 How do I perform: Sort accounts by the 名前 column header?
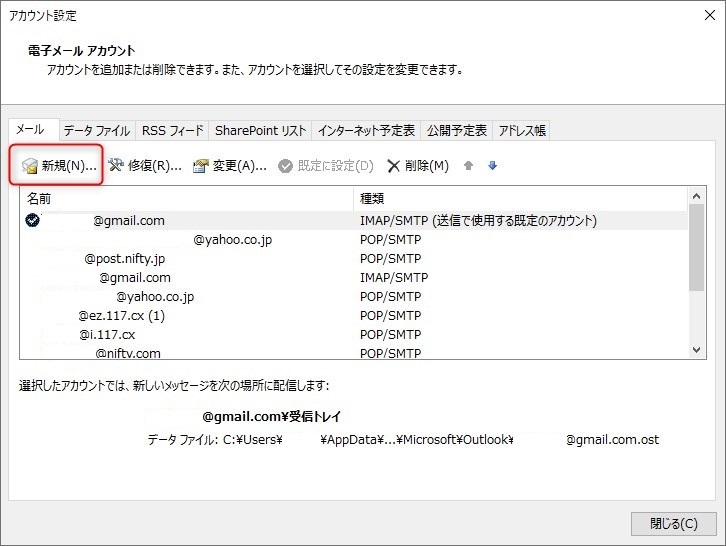tap(185, 199)
